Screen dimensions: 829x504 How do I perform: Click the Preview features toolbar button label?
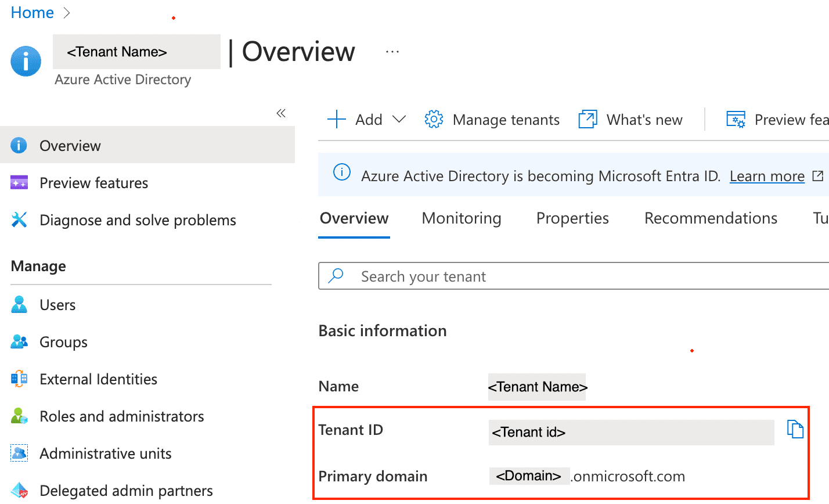791,120
